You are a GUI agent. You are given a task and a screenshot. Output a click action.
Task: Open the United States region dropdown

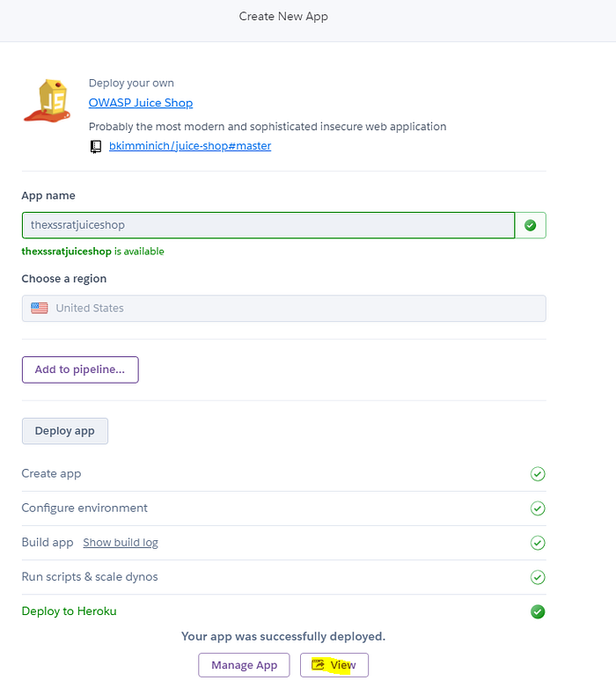284,309
